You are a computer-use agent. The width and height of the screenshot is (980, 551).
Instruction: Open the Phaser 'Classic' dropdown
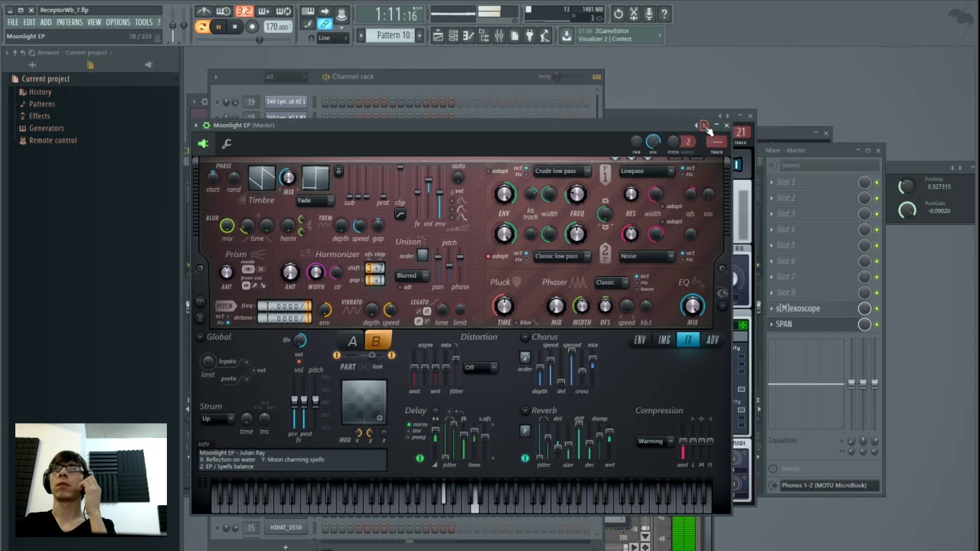pos(612,282)
